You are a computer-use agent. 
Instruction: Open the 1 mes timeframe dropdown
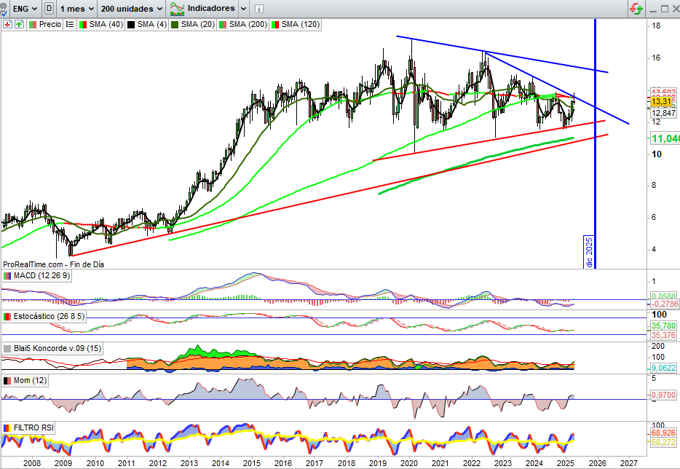click(77, 8)
